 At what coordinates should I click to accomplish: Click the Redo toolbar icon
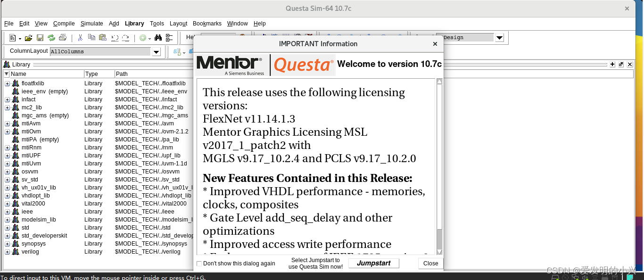(125, 38)
